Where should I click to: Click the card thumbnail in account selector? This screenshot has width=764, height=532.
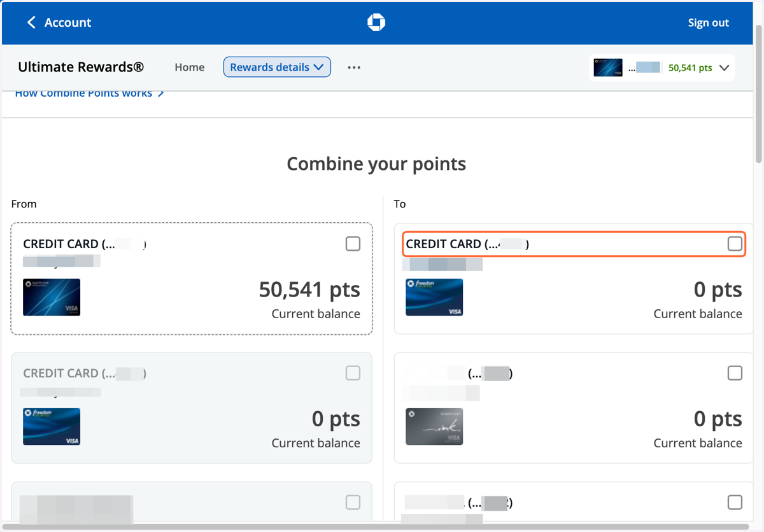608,67
